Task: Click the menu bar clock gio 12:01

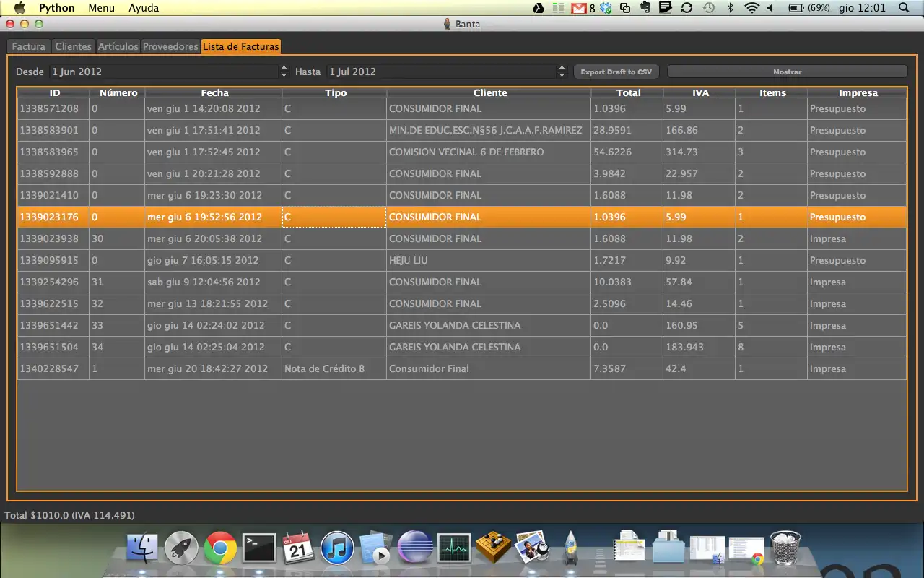Action: (862, 8)
